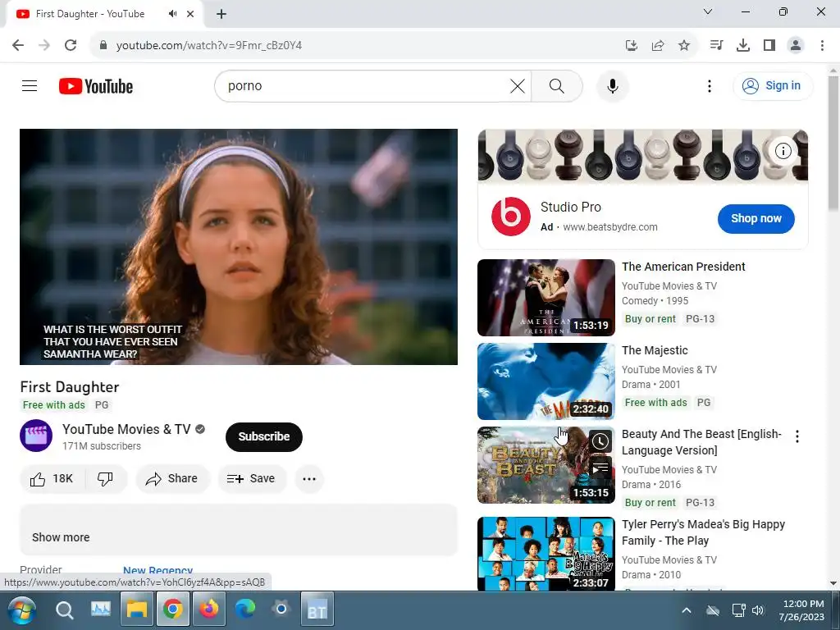Open YouTube settings three-dot menu
The height and width of the screenshot is (630, 840).
pyautogui.click(x=710, y=85)
